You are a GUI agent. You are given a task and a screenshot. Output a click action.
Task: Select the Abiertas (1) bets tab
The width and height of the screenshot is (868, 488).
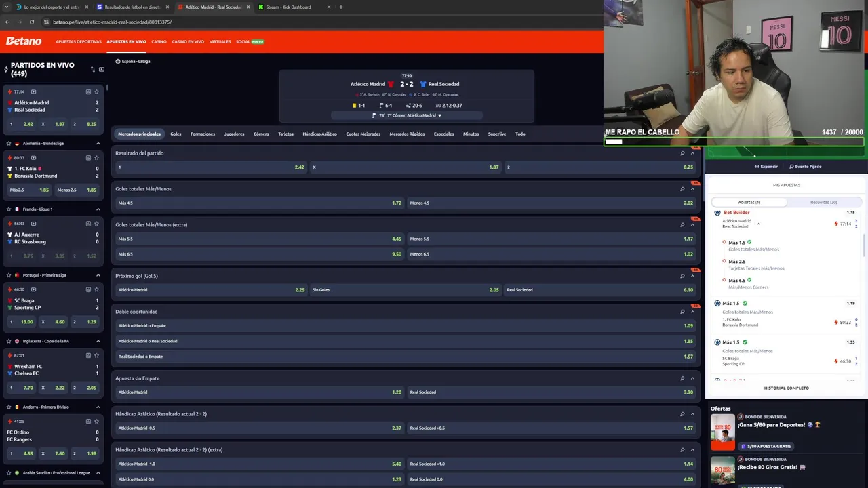coord(749,202)
